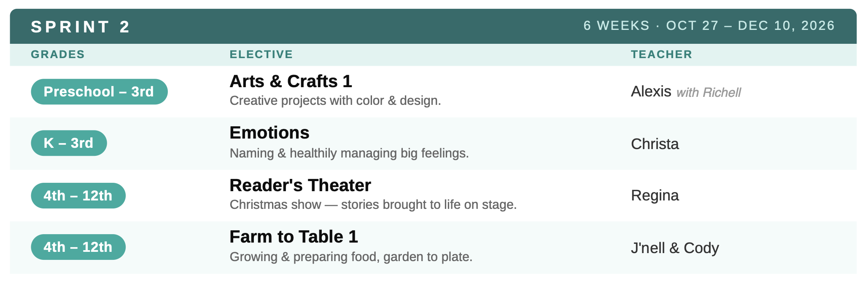
Task: Open the Emotions elective title
Action: (x=269, y=133)
